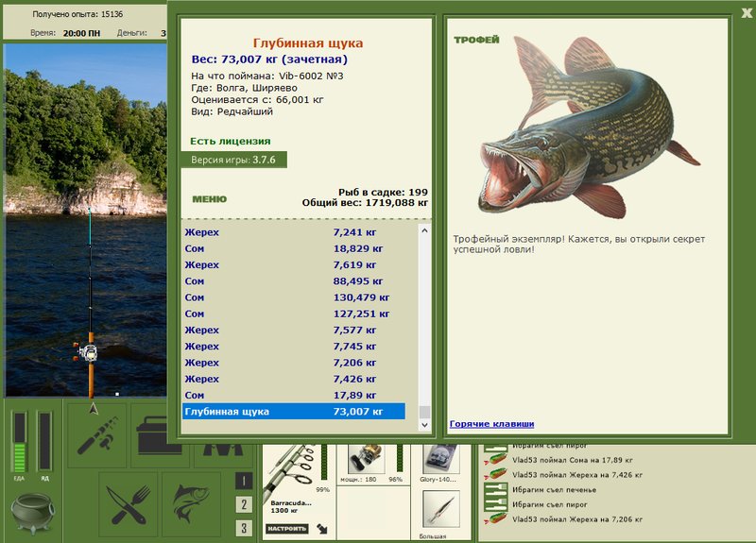This screenshot has height=543, width=756.
Task: Select the Жерех 7,577 кг row
Action: (x=294, y=331)
